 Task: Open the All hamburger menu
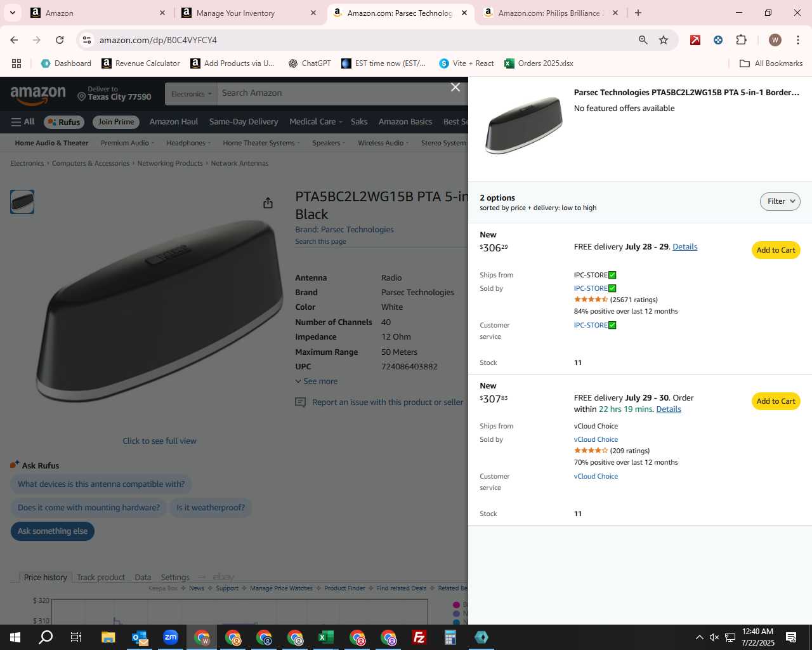point(23,122)
